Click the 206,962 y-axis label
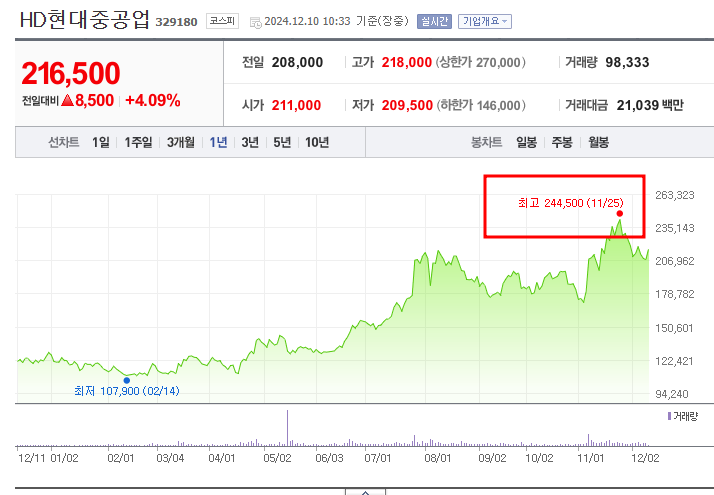 click(674, 261)
